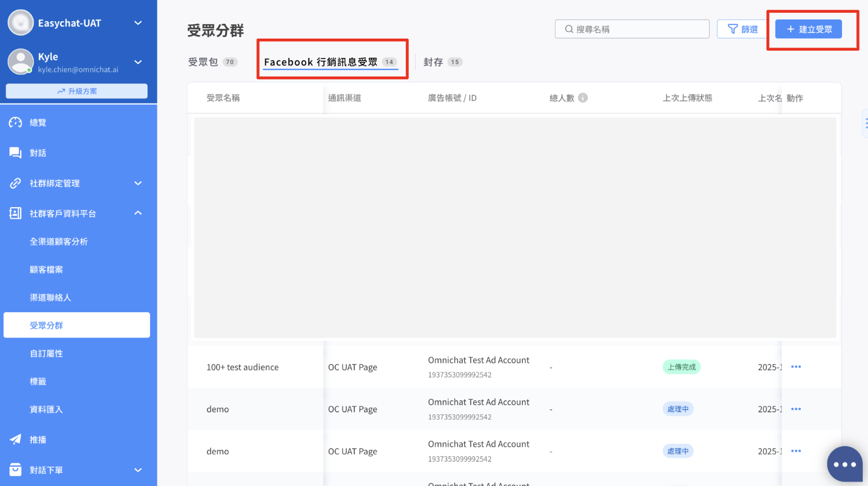
Task: Open the floating chat support bubble
Action: [844, 464]
